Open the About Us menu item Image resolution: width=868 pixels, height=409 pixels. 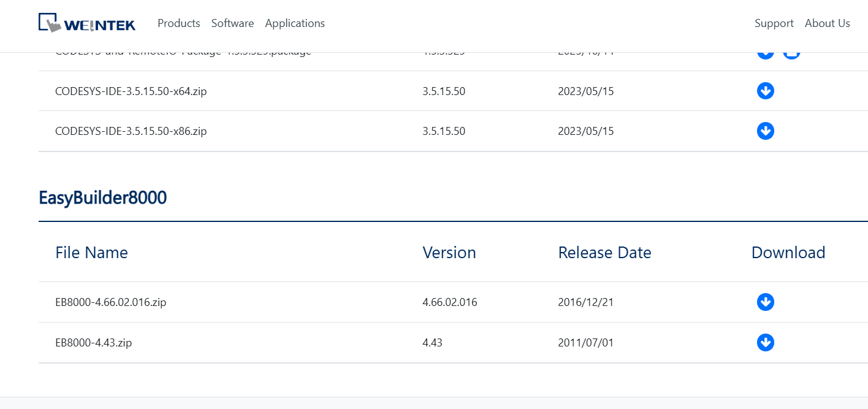click(x=827, y=23)
